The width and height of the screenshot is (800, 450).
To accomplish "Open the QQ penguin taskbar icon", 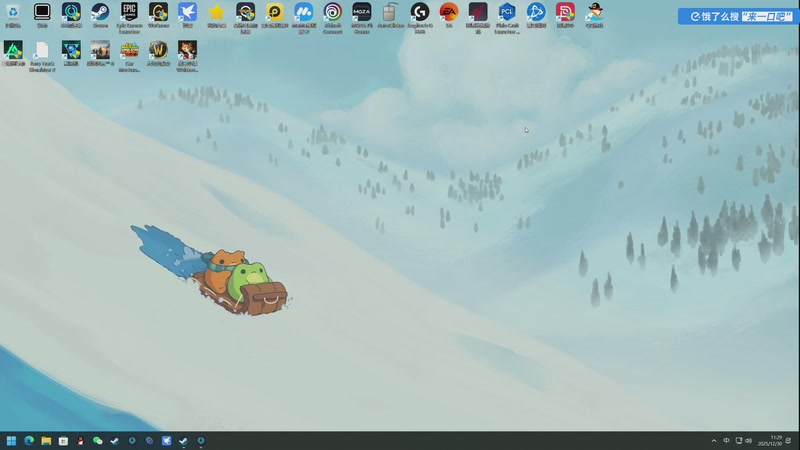I will [x=80, y=440].
